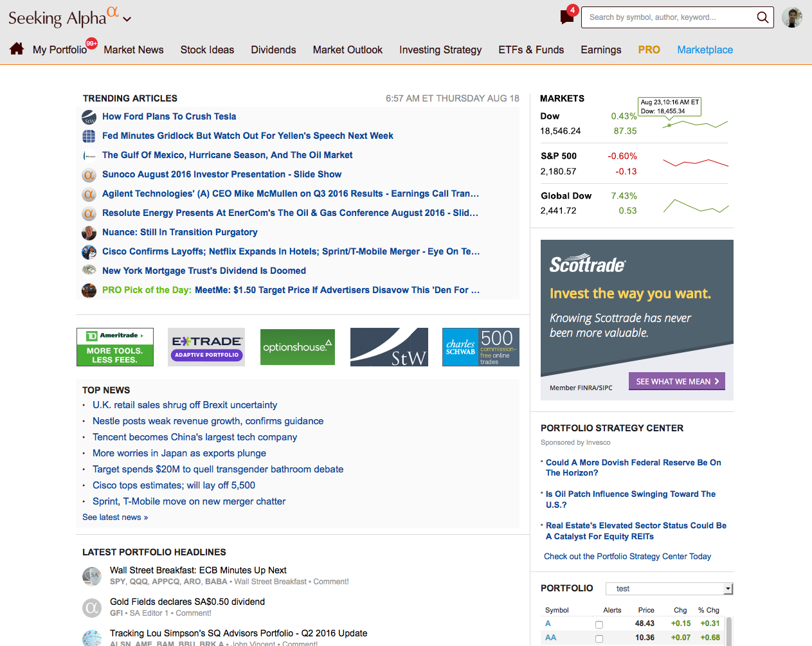812x646 pixels.
Task: Click author icon beside Gulf Of Mexico article
Action: pos(89,156)
